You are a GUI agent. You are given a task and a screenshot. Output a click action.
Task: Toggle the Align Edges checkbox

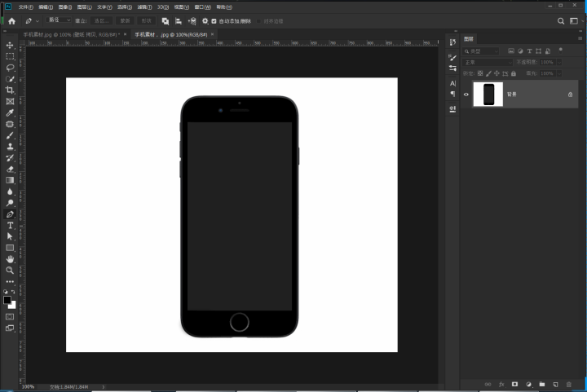258,21
